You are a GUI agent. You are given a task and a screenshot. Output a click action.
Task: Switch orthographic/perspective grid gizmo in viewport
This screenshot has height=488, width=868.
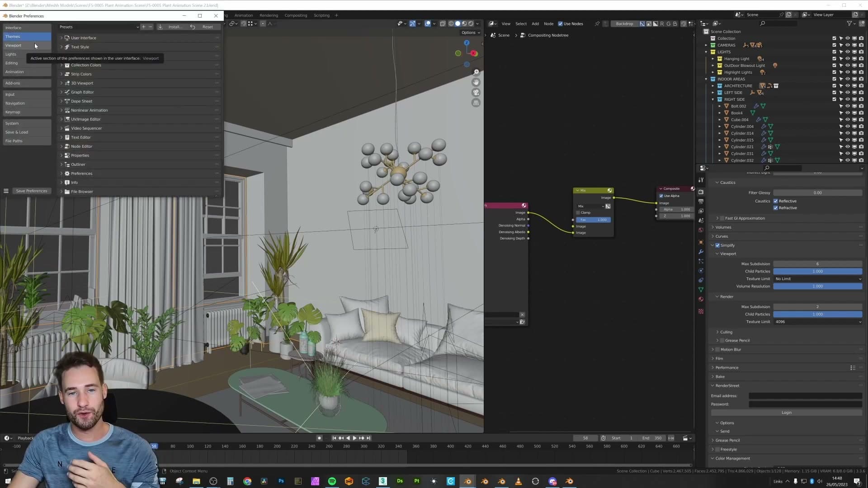476,103
